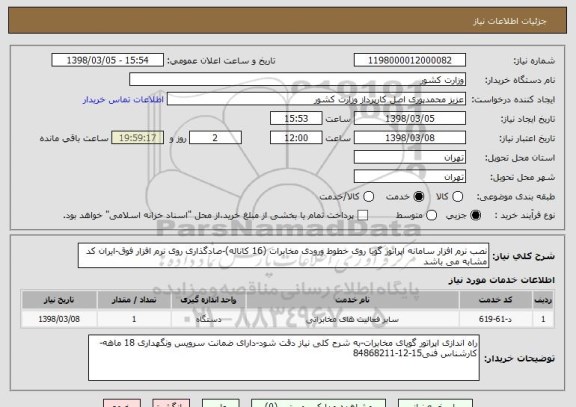Click the unit cell دستگاه
Image resolution: width=576 pixels, height=407 pixels.
point(208,319)
